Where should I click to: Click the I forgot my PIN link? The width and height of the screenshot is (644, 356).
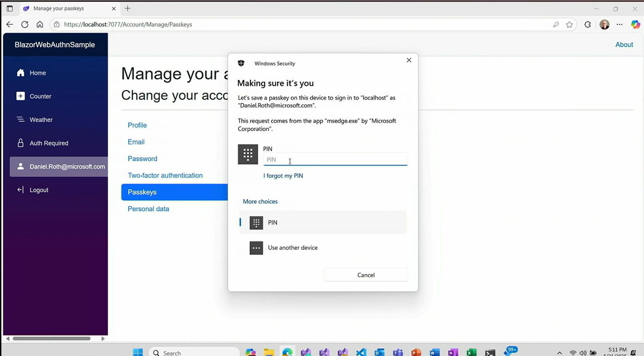click(x=283, y=175)
